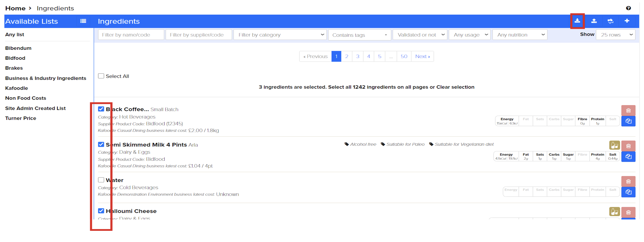Click the download ingredients icon
Screen dimensions: 644x242
(577, 21)
